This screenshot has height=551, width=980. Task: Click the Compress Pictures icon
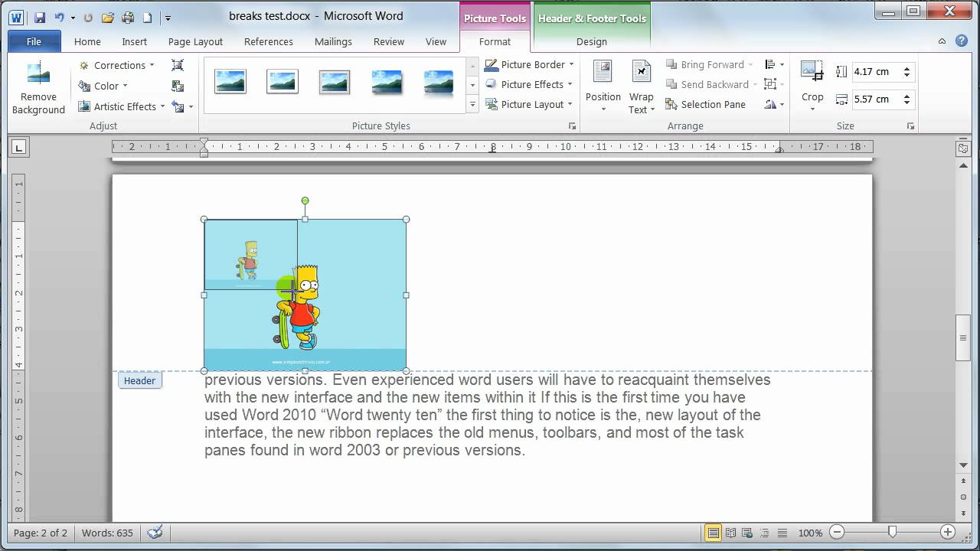tap(178, 65)
